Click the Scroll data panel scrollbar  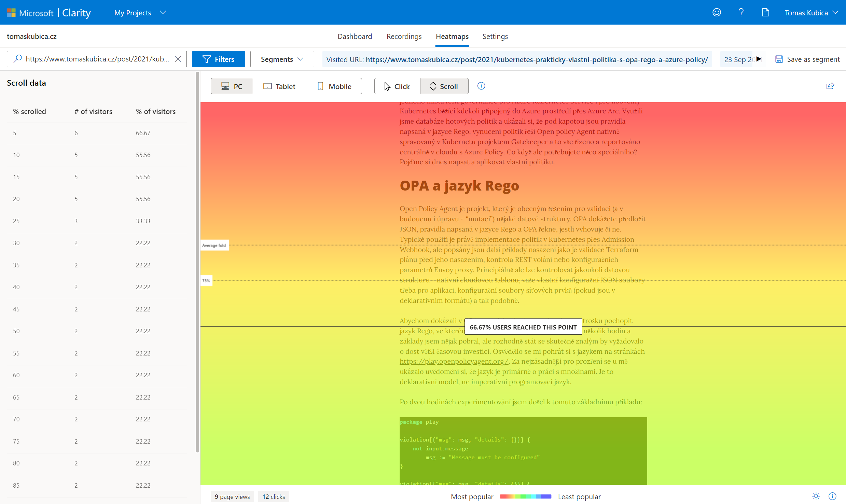click(x=197, y=263)
